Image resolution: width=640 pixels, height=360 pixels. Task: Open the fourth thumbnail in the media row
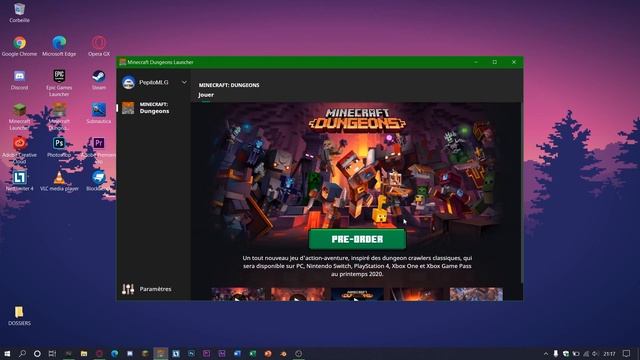point(417,294)
